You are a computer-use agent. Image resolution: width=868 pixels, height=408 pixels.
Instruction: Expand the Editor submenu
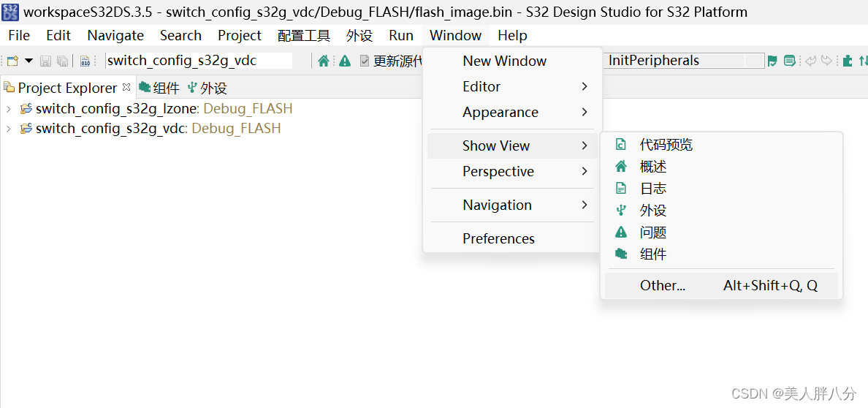click(x=513, y=86)
